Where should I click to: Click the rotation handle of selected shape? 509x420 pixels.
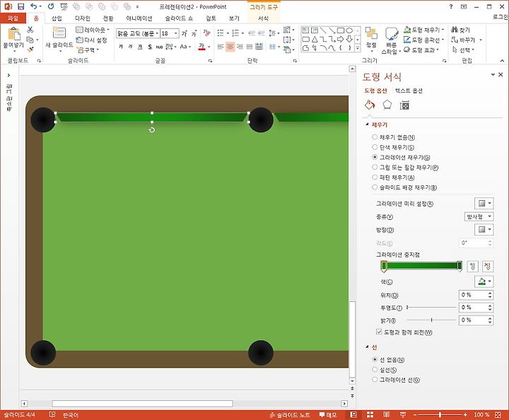pyautogui.click(x=151, y=130)
